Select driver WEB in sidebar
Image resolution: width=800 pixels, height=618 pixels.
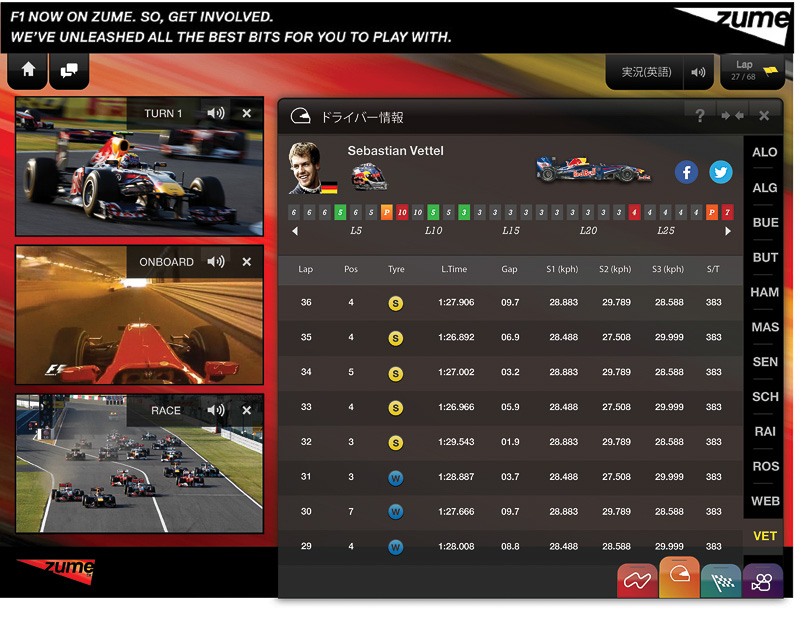[x=764, y=501]
